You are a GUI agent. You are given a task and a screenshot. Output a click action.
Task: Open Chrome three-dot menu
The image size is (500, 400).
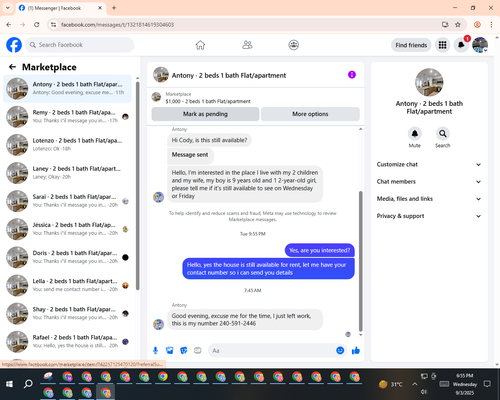click(x=491, y=24)
